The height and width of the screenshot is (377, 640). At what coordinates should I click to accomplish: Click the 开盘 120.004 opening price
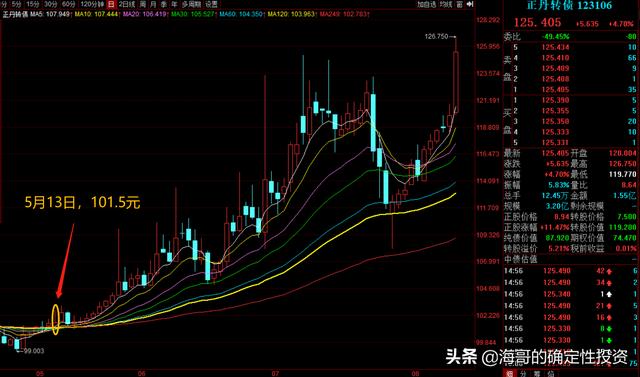tap(623, 153)
